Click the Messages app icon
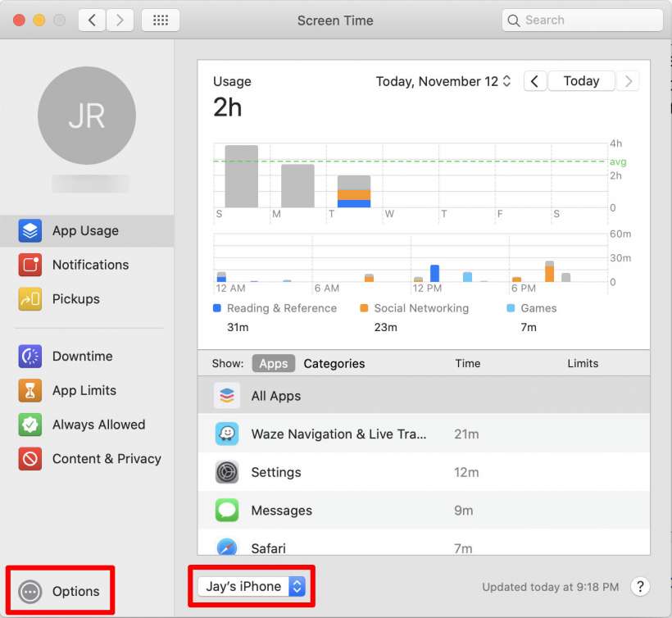672x618 pixels. tap(227, 510)
